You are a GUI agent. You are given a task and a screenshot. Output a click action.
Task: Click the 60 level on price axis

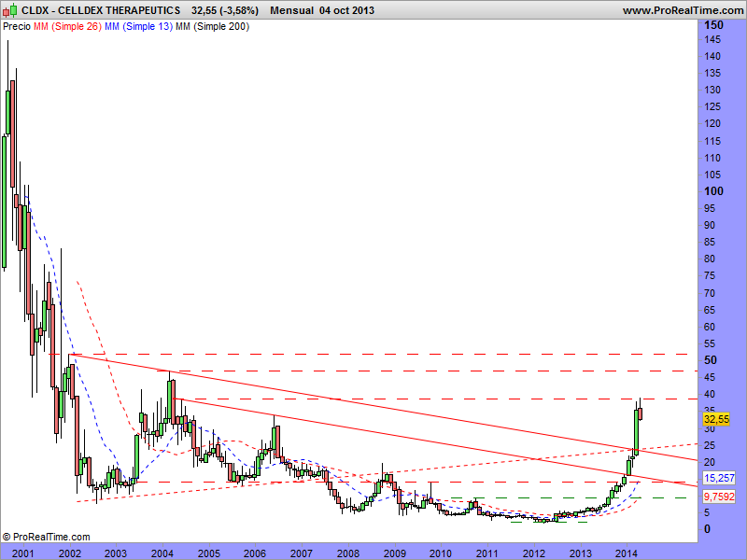pos(710,327)
